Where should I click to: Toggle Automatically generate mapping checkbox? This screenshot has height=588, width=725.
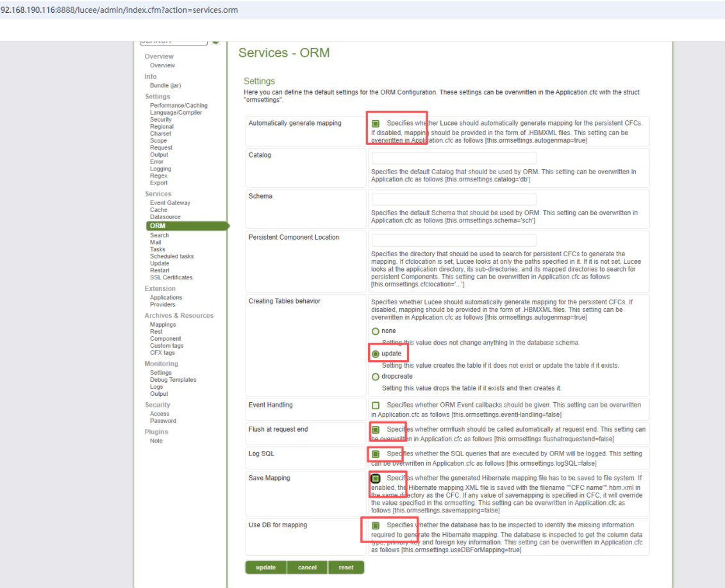(x=376, y=123)
